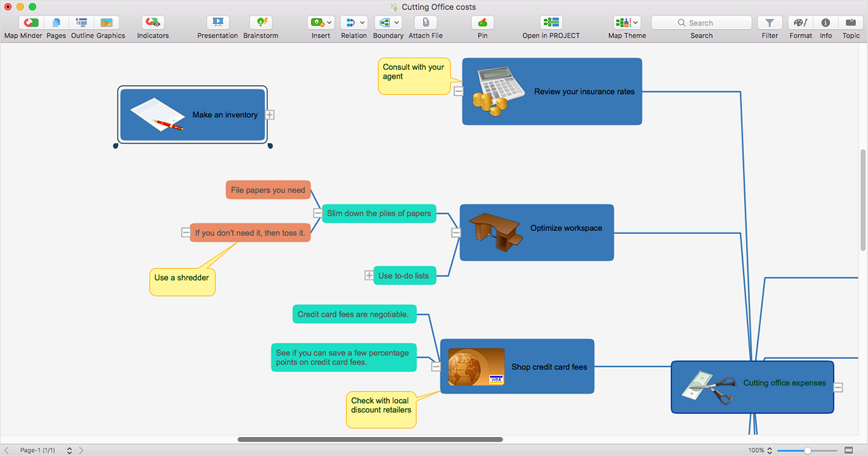
Task: Select the Review your insurance rates topic
Action: click(552, 91)
